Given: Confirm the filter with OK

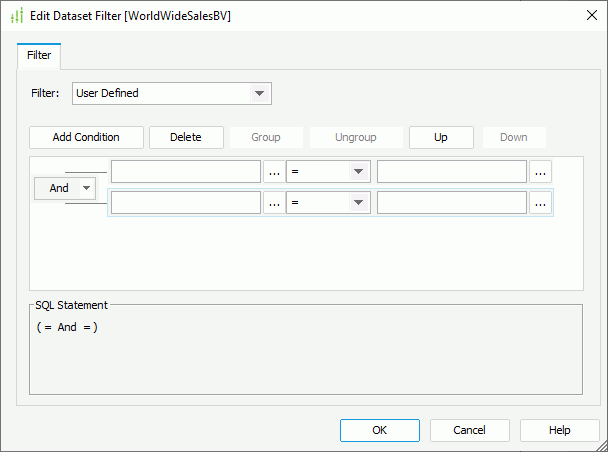Looking at the screenshot, I should [380, 430].
